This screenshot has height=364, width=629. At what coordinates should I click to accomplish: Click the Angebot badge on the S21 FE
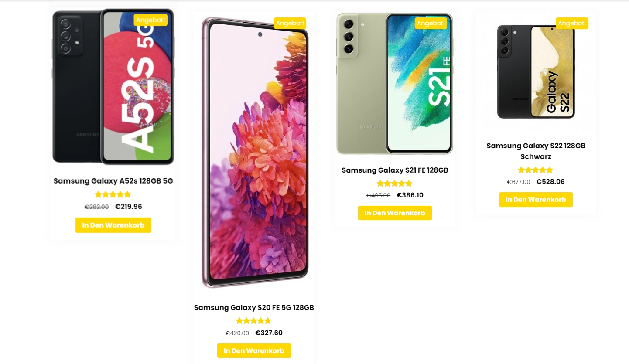[431, 23]
